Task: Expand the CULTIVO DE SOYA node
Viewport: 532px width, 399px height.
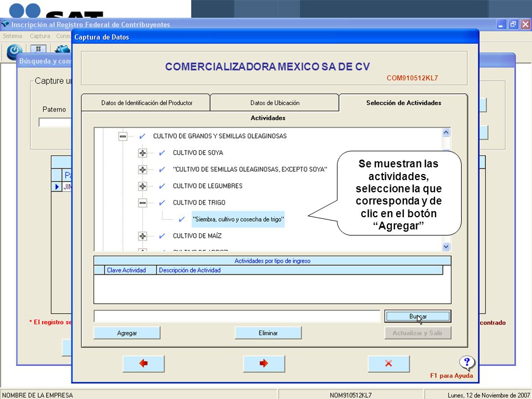Action: (142, 153)
